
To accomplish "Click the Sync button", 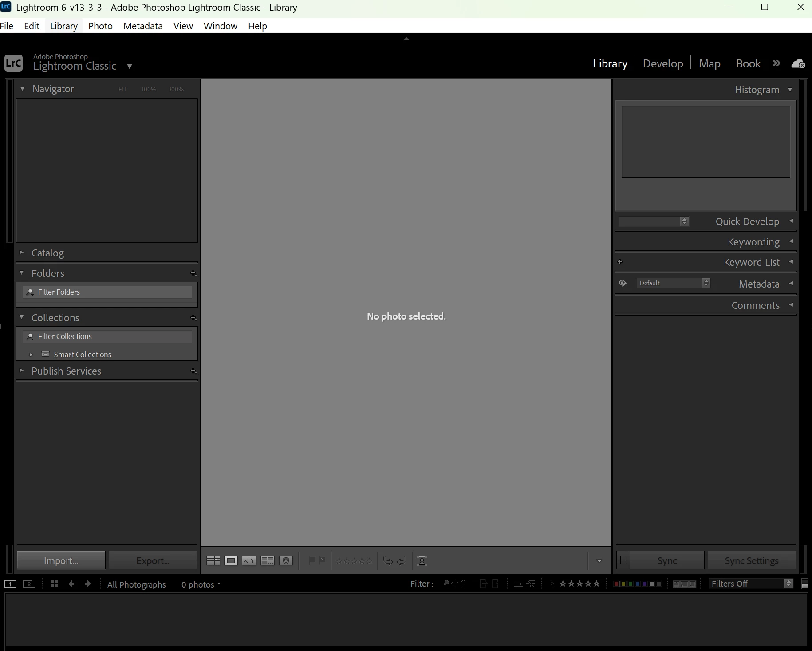I will pos(667,560).
